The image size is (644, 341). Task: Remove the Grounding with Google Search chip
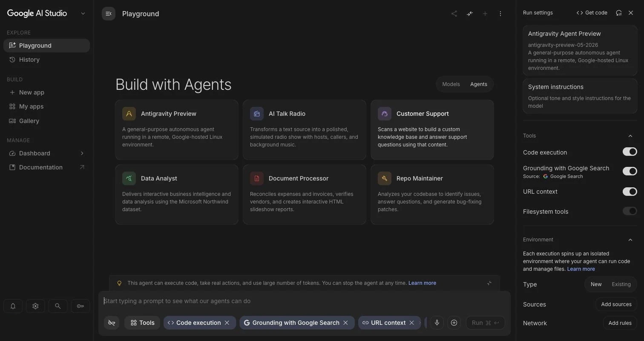[x=345, y=323]
